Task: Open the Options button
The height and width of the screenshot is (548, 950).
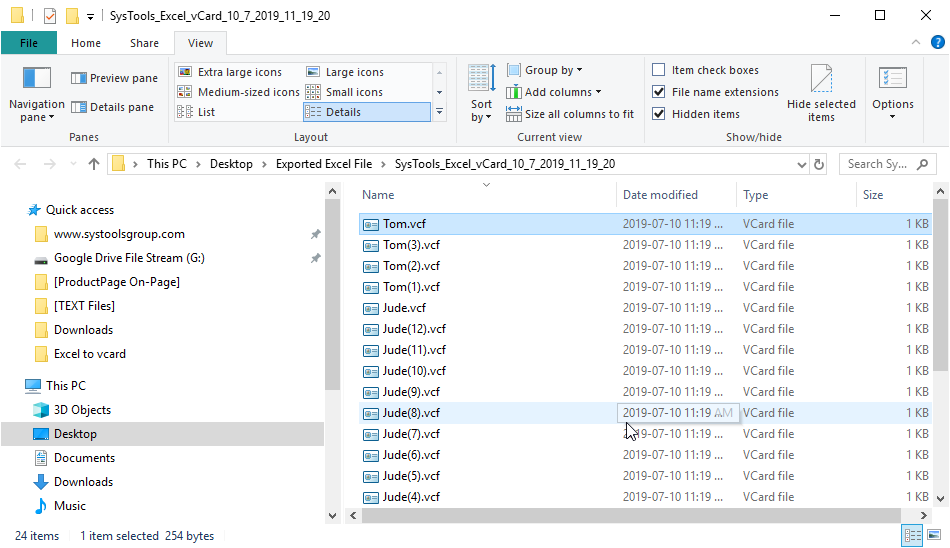Action: (x=893, y=94)
